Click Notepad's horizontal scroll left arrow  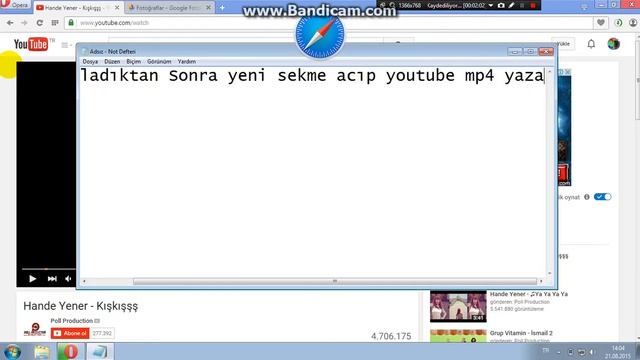click(x=84, y=281)
